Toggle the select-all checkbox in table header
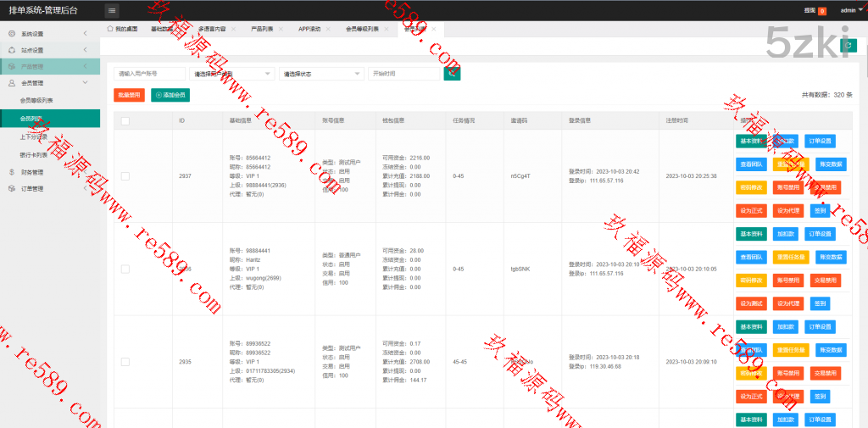The image size is (868, 428). tap(125, 120)
